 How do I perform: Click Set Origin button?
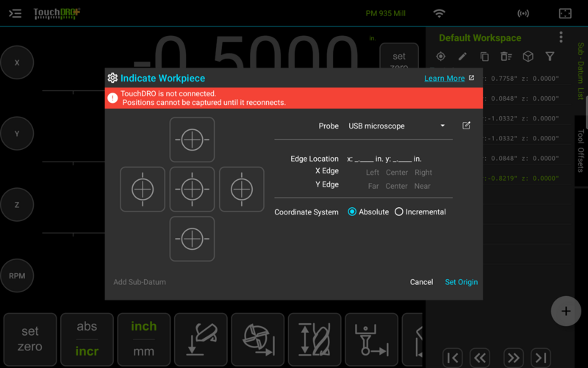tap(462, 282)
